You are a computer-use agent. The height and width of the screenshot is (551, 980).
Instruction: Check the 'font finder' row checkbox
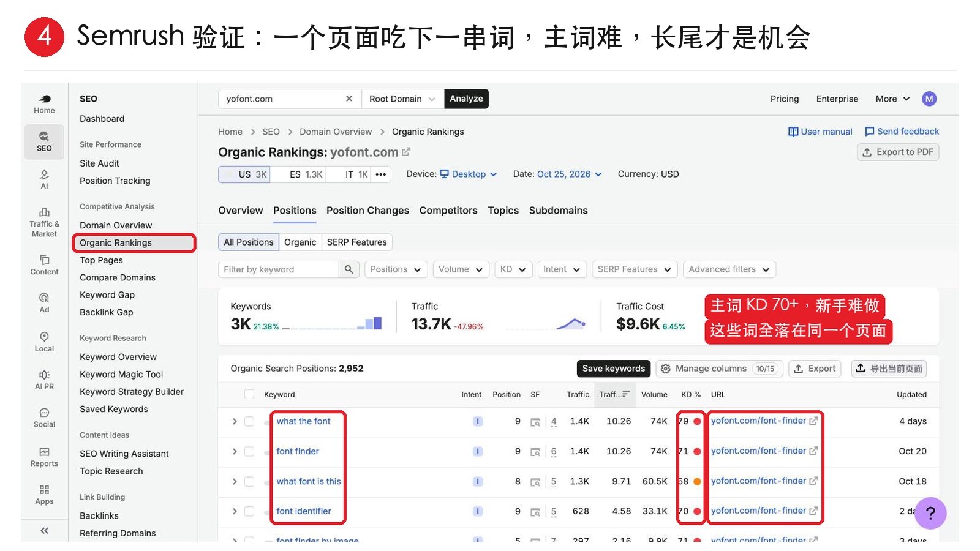pos(249,451)
